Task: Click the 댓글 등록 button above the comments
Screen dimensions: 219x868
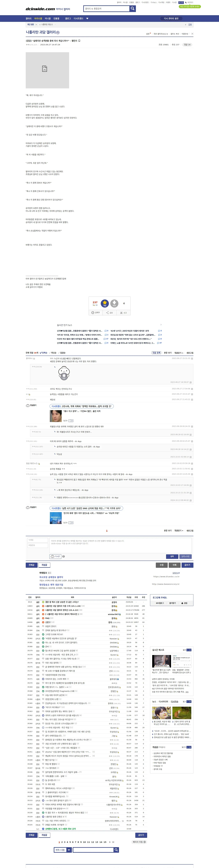Action: (x=156, y=353)
